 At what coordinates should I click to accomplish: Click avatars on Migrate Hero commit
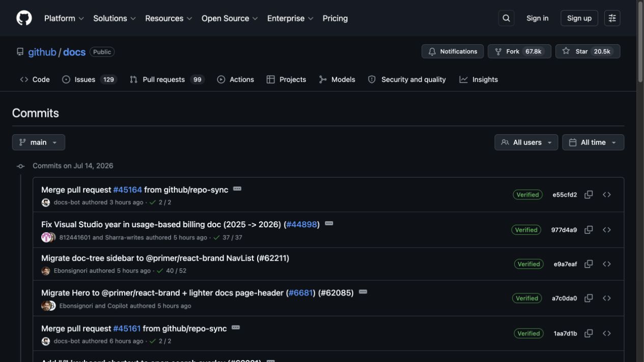pos(48,306)
